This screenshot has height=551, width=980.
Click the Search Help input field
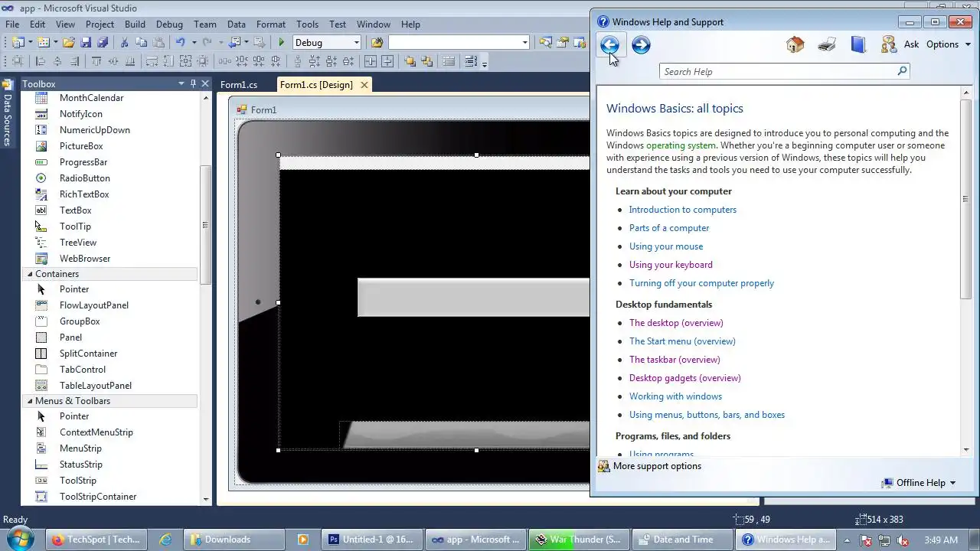click(x=777, y=71)
